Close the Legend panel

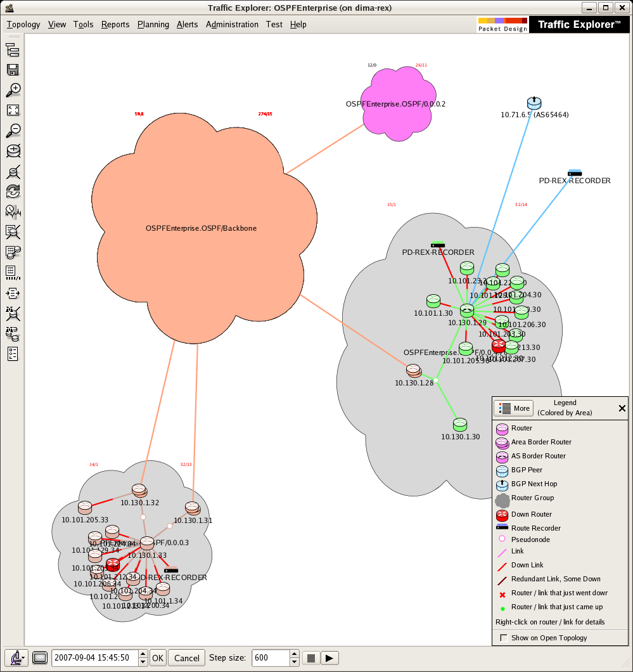pos(622,409)
